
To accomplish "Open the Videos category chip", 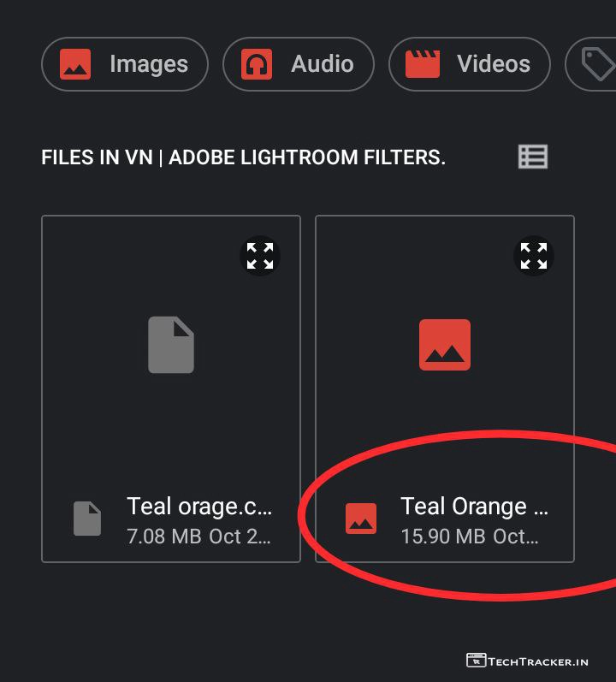I will (470, 64).
